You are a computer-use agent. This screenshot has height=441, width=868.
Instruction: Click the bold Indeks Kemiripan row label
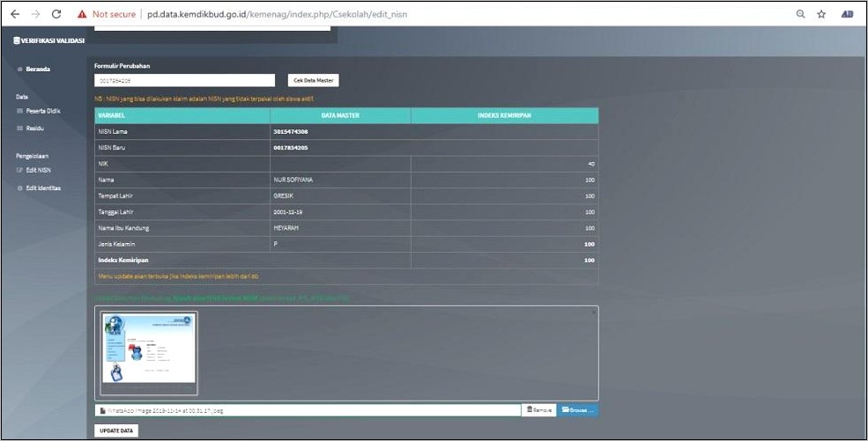[x=122, y=261]
